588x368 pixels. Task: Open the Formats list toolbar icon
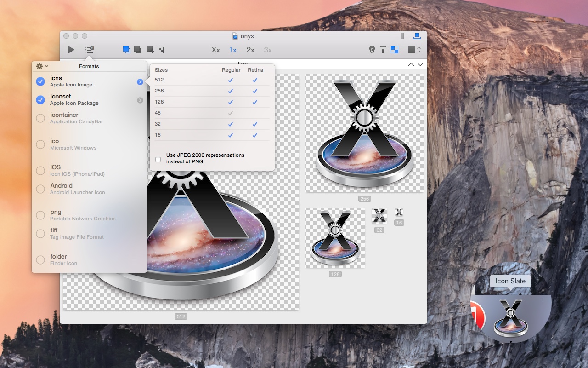coord(89,50)
